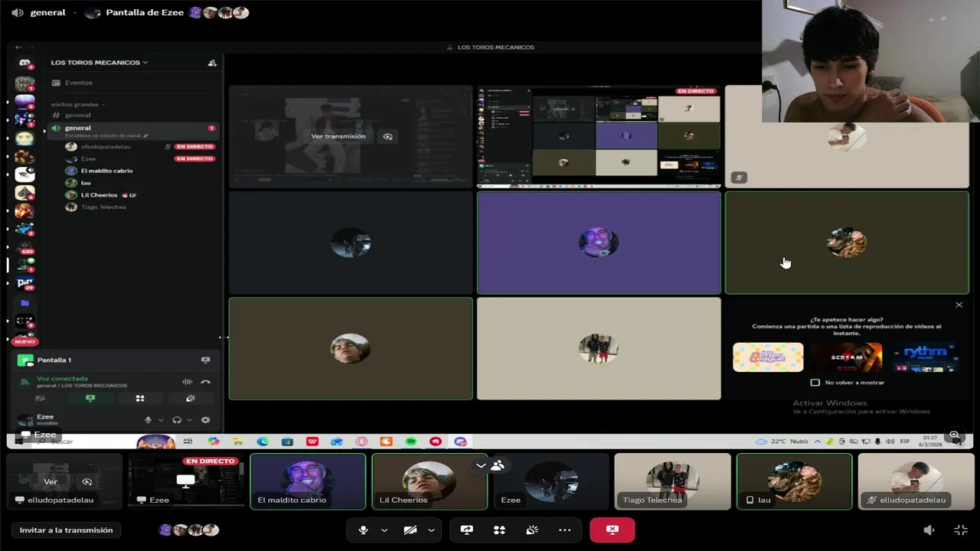Turn on camera in the bottom call bar
The image size is (980, 551).
[410, 530]
